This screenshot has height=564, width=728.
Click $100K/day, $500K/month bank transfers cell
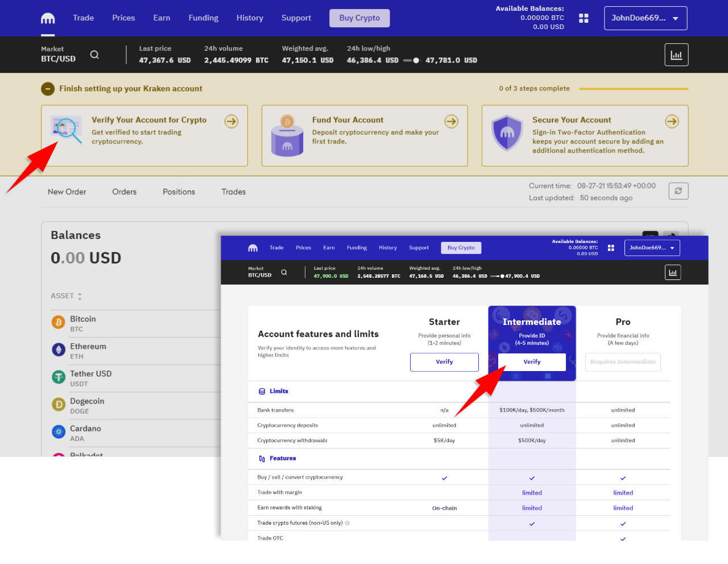click(532, 410)
